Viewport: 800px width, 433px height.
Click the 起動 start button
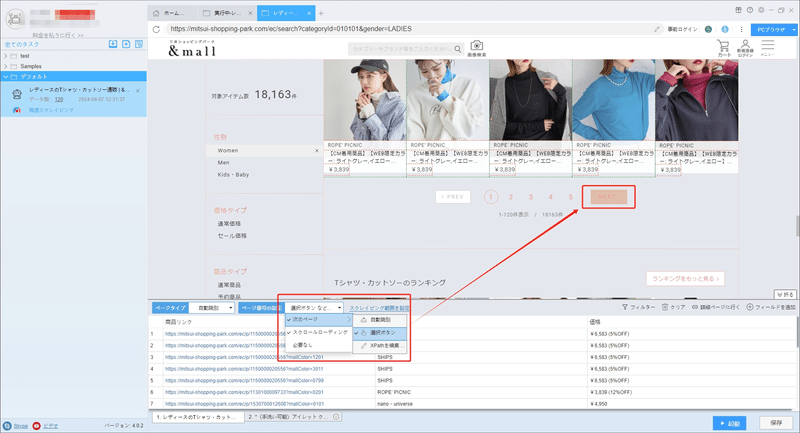[x=730, y=423]
